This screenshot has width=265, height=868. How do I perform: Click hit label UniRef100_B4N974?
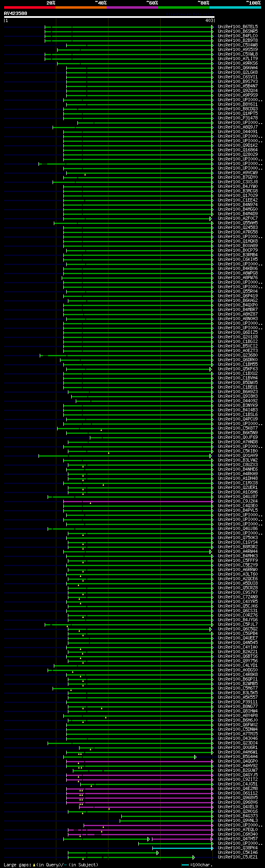pyautogui.click(x=238, y=204)
